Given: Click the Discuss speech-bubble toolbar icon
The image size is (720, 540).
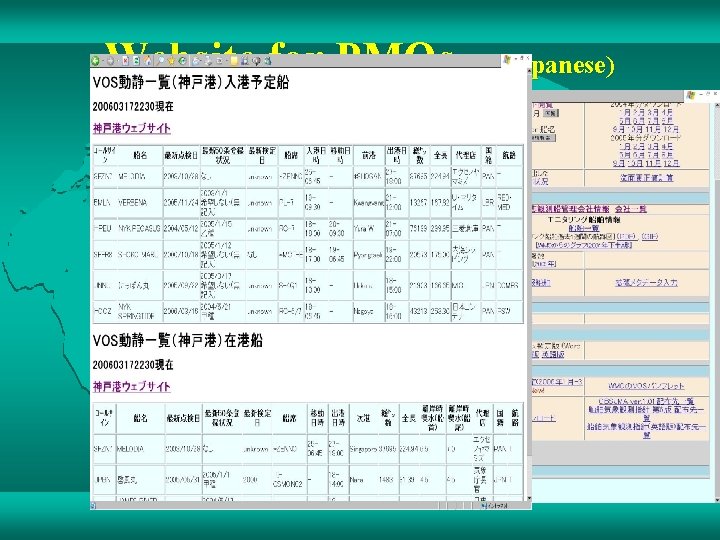Looking at the screenshot, I should tap(256, 61).
